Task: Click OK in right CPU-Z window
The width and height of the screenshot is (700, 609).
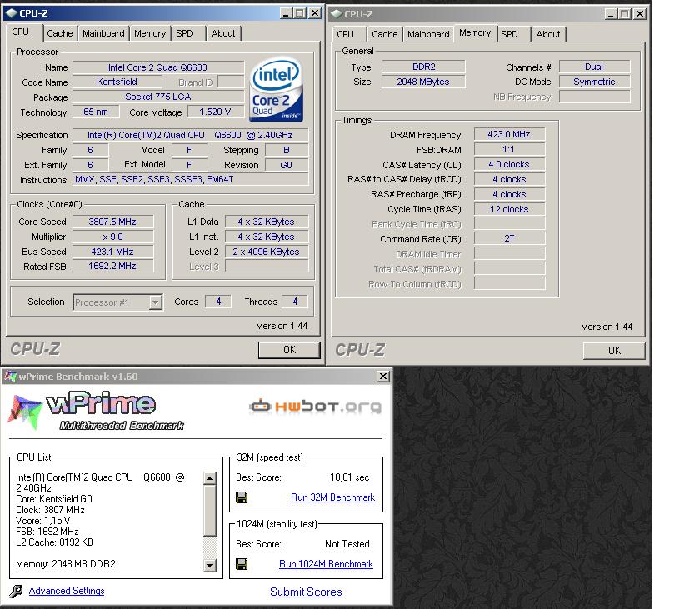Action: pos(614,351)
